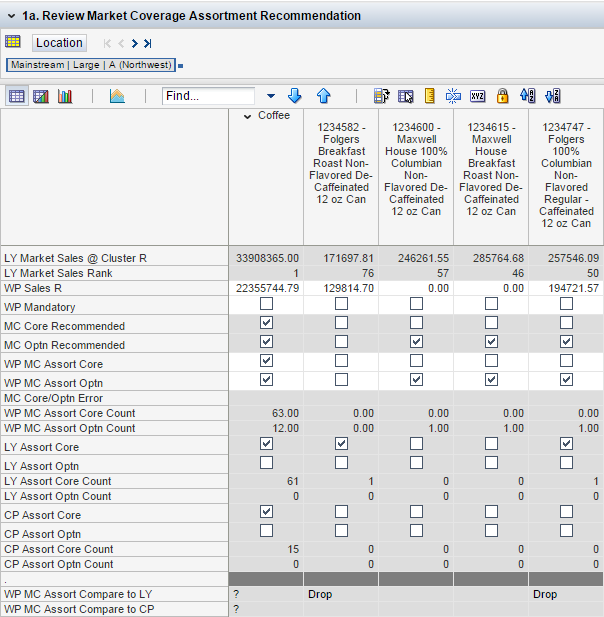Toggle WP Mandatory for item 1234582
This screenshot has height=617, width=604.
click(x=341, y=304)
